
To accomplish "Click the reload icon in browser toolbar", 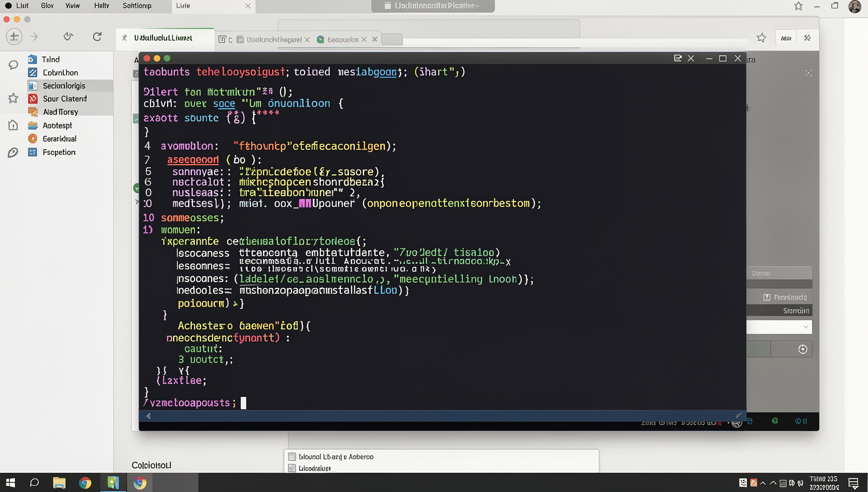I will (x=97, y=36).
